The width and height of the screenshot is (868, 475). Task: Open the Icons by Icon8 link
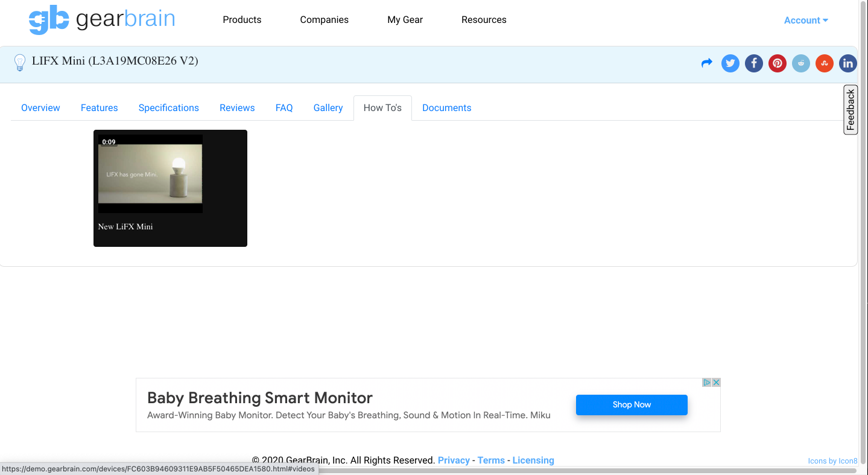click(x=832, y=461)
